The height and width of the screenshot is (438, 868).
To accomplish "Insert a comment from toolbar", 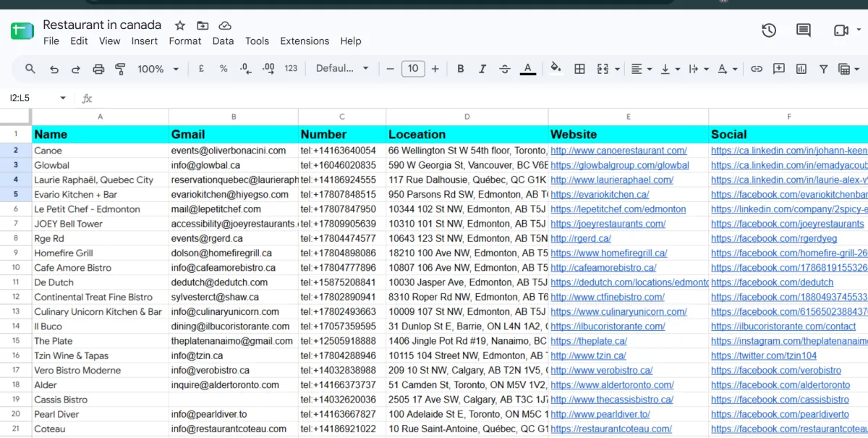I will pyautogui.click(x=779, y=69).
